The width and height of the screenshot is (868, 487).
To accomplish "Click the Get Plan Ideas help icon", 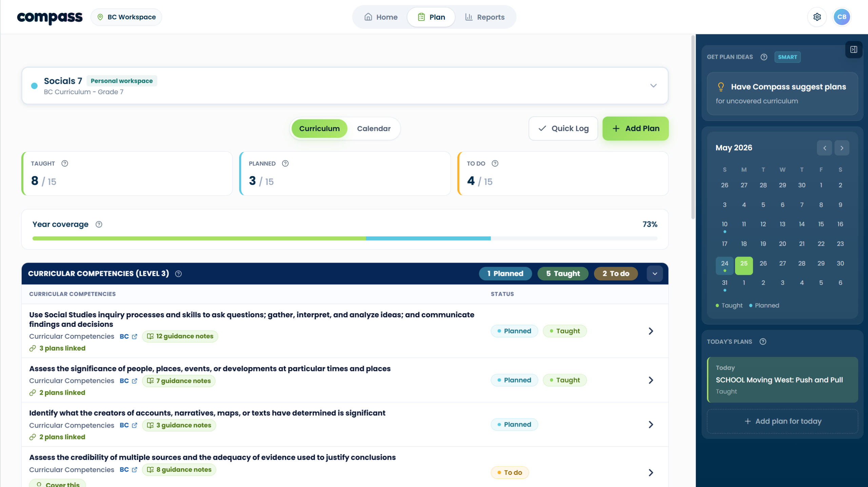I will click(764, 57).
